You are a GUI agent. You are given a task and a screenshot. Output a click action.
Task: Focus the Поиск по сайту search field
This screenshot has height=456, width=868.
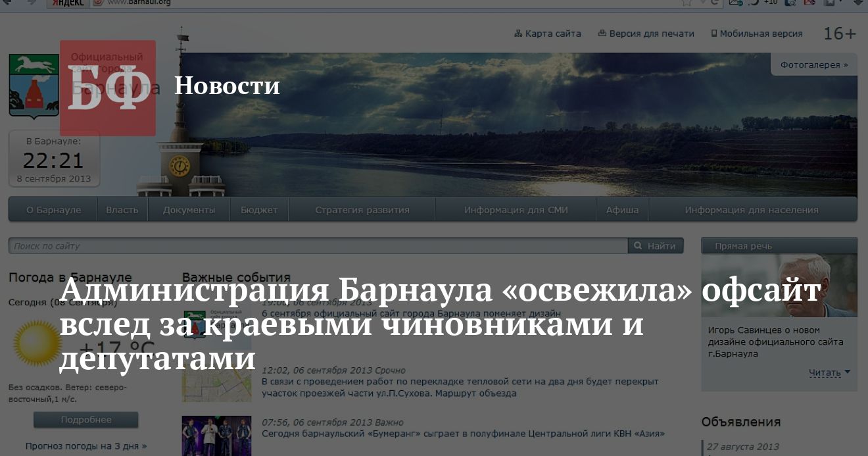318,246
